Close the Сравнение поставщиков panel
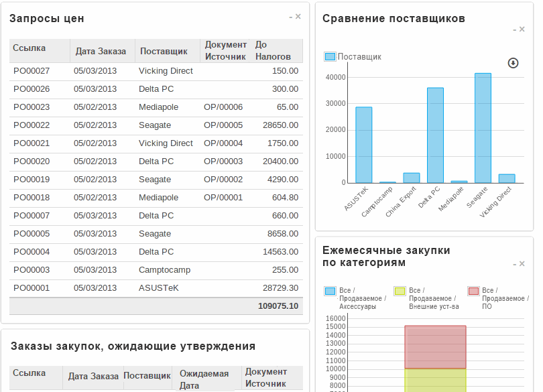Screen dimensions: 543x392 [522, 29]
